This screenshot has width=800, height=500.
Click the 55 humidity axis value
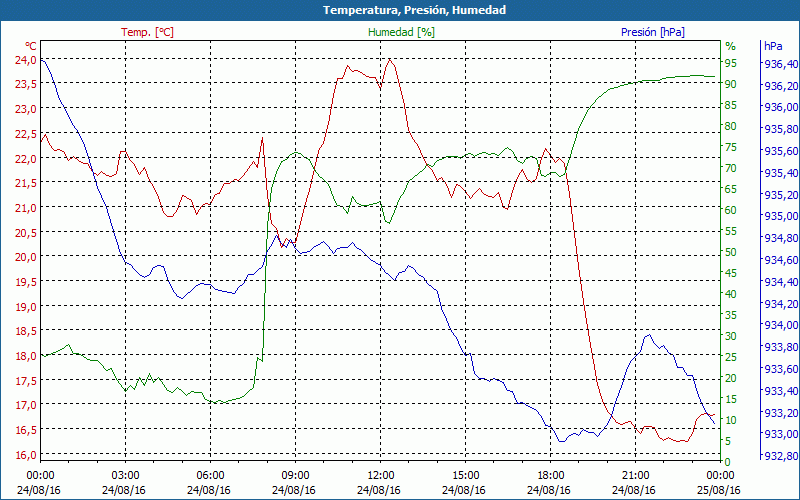click(731, 231)
